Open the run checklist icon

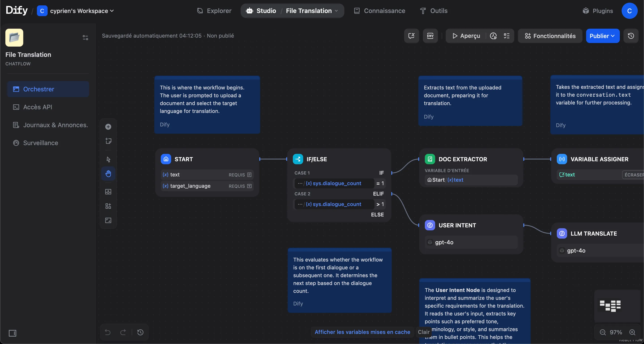coord(507,36)
